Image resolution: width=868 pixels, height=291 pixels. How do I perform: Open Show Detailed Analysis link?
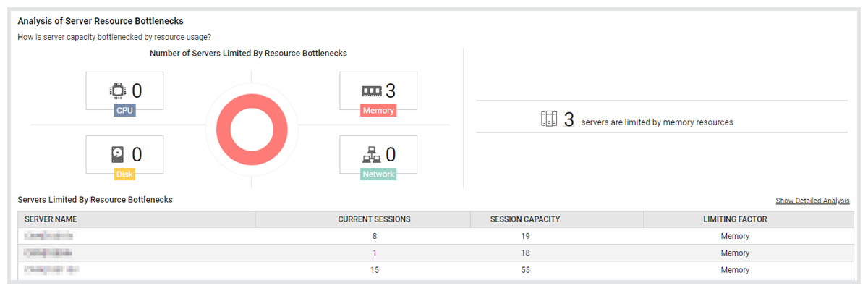click(813, 201)
